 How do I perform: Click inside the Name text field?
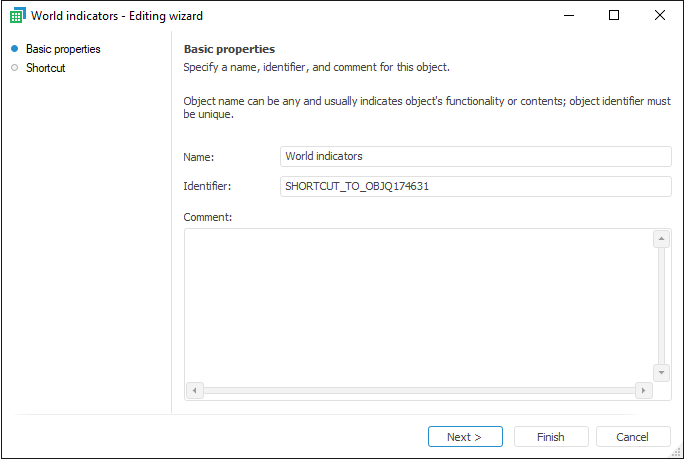[x=476, y=157]
